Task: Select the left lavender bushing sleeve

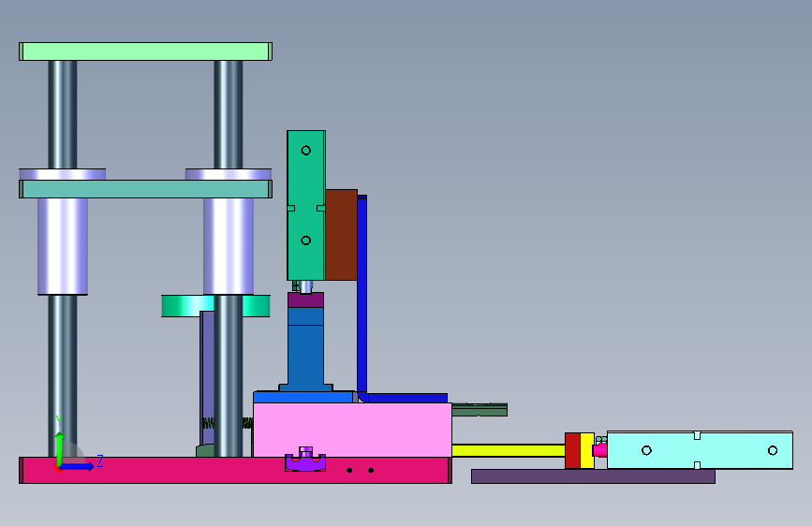Action: pos(63,246)
